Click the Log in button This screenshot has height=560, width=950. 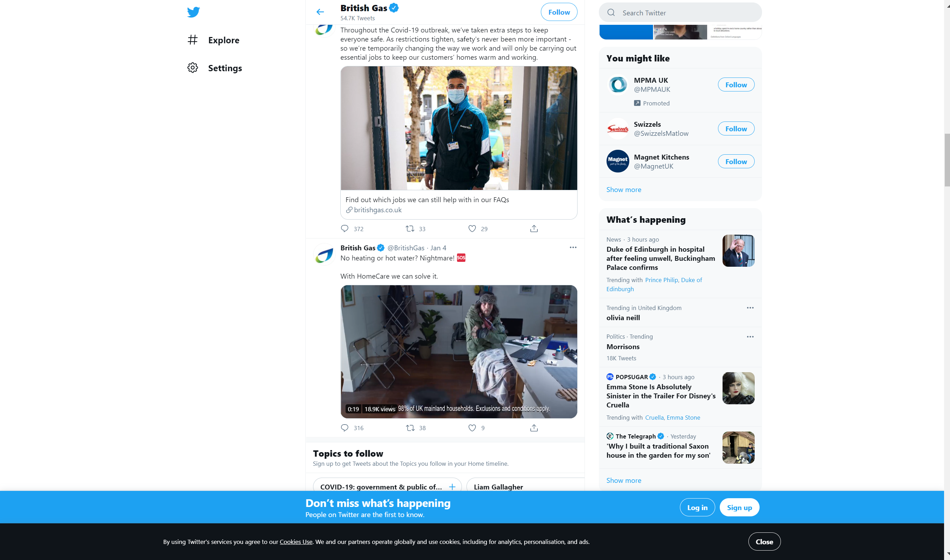697,508
